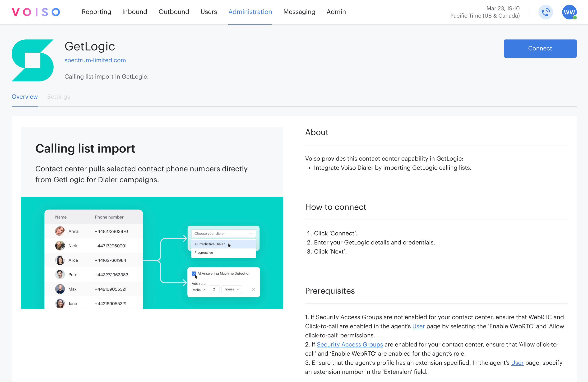Click 'Enter your GetLogic details and credentials.' step
588x382 pixels.
[x=374, y=242]
